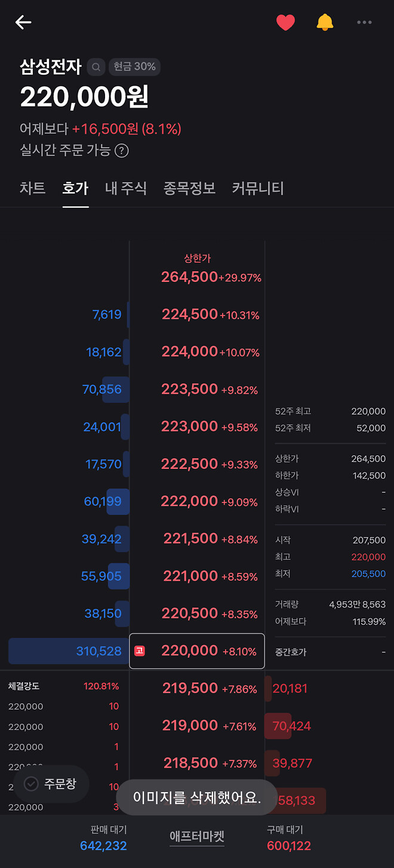
Task: Click the search icon beside 삼성전자
Action: [96, 67]
